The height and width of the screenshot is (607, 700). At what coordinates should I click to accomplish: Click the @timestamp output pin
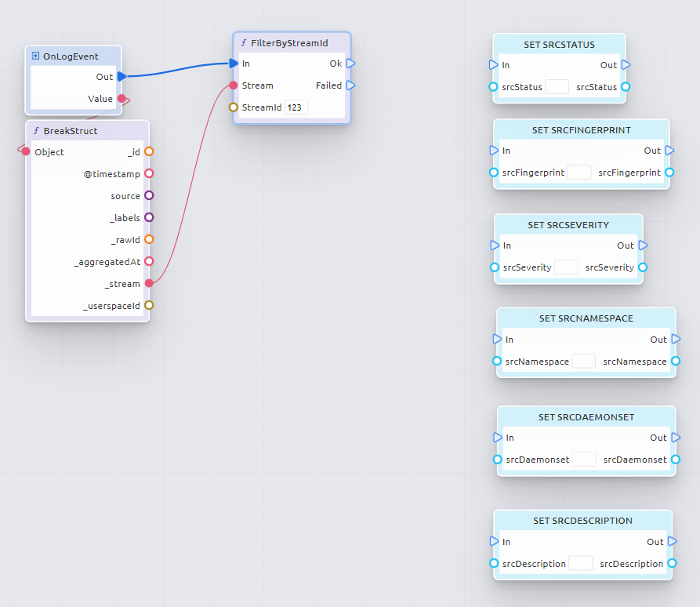point(148,174)
